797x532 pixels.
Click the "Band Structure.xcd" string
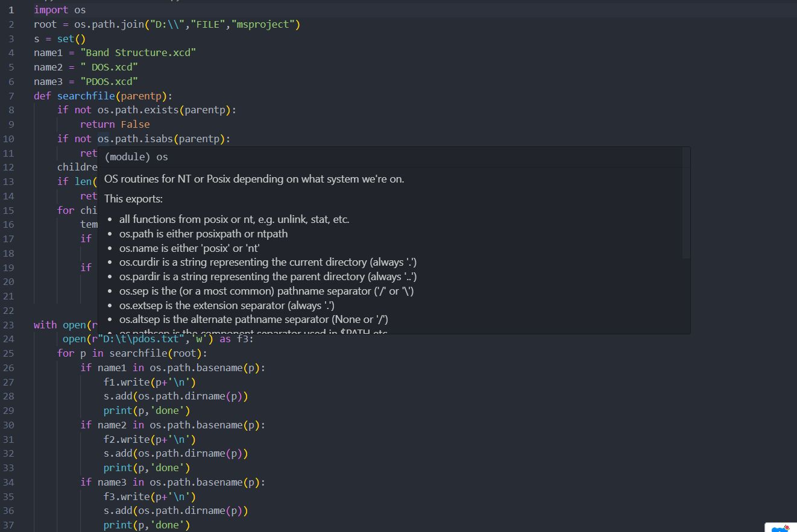[138, 52]
